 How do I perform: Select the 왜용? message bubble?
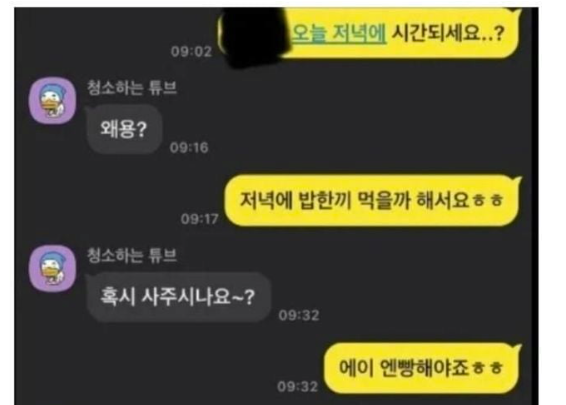tap(124, 129)
